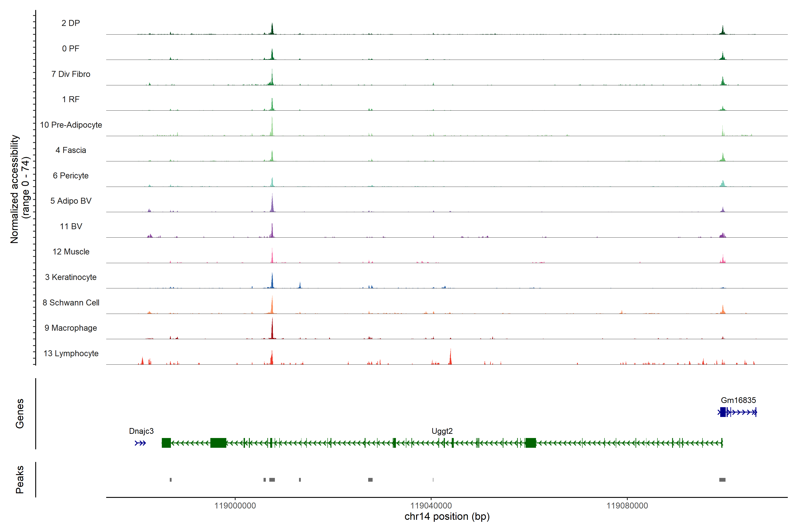
Task: Select the Gm16835 gene label
Action: pos(738,400)
